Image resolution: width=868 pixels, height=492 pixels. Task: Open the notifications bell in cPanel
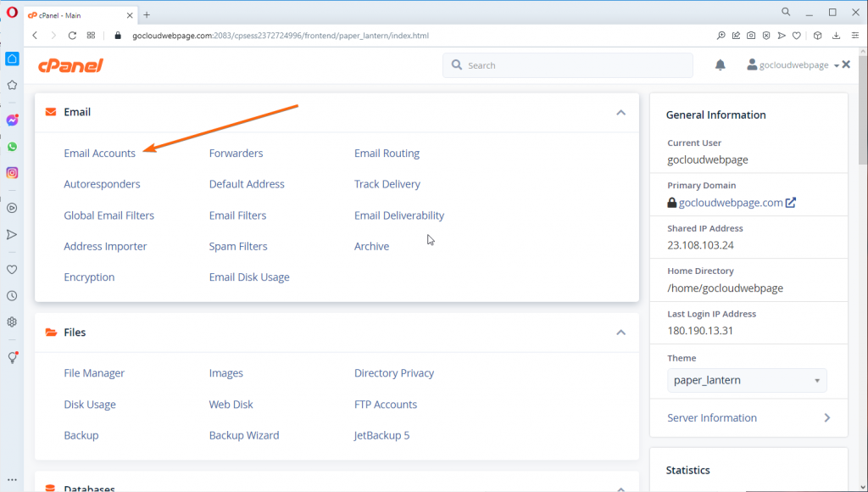(x=720, y=64)
